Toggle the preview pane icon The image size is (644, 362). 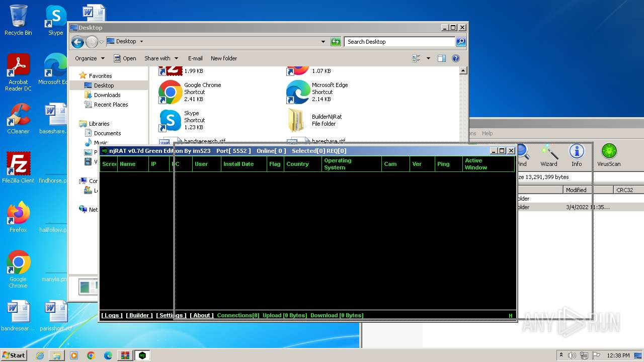coord(441,58)
